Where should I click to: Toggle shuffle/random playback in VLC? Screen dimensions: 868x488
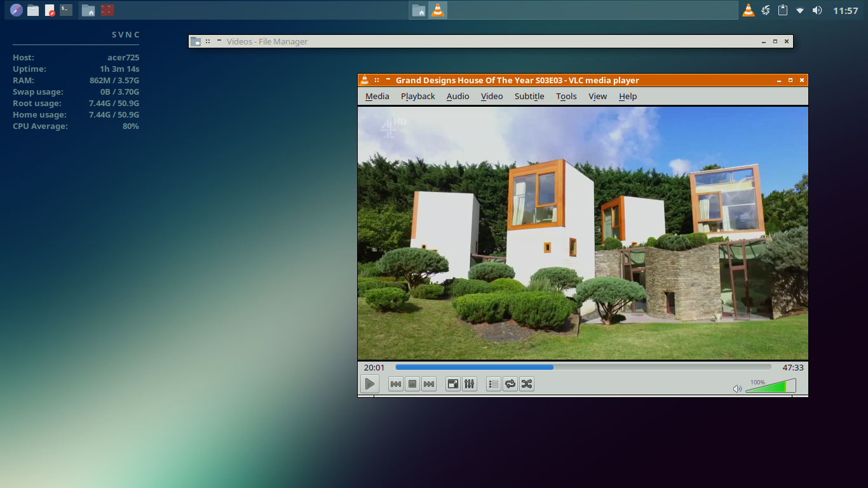click(527, 384)
